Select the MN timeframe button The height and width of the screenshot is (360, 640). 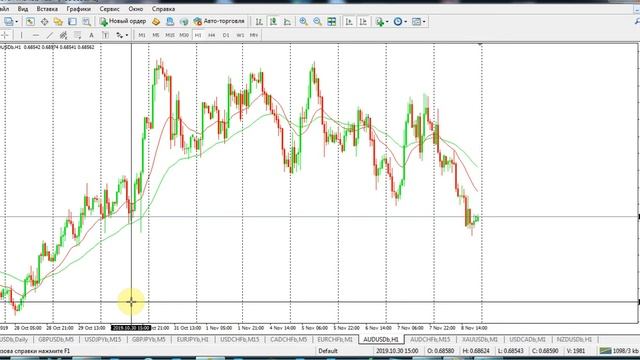[254, 36]
